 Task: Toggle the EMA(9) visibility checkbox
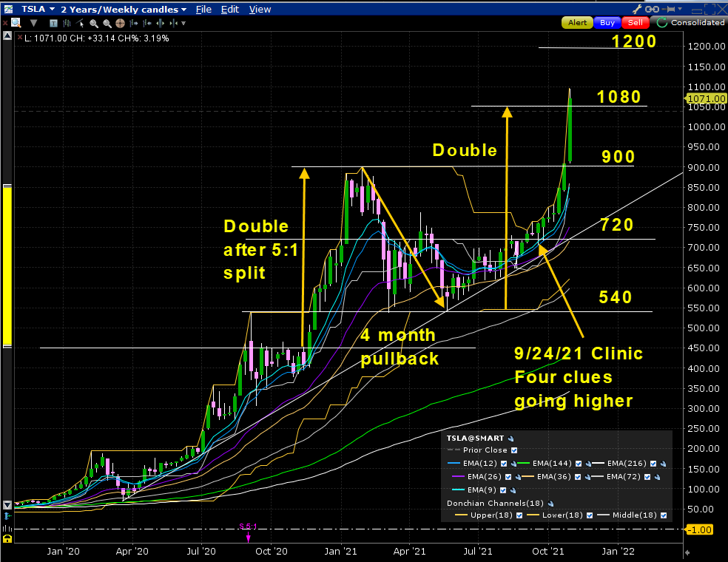pos(503,490)
